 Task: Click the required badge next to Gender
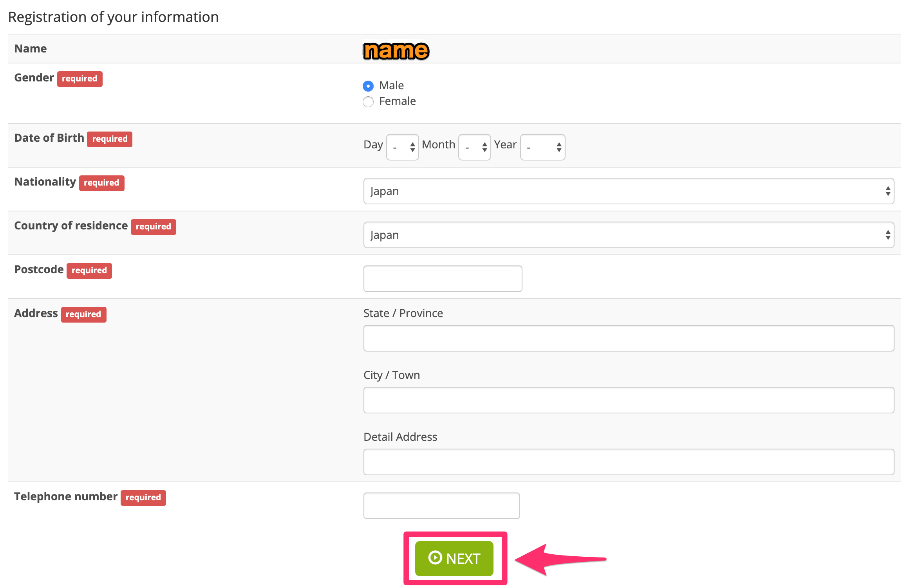[x=80, y=79]
